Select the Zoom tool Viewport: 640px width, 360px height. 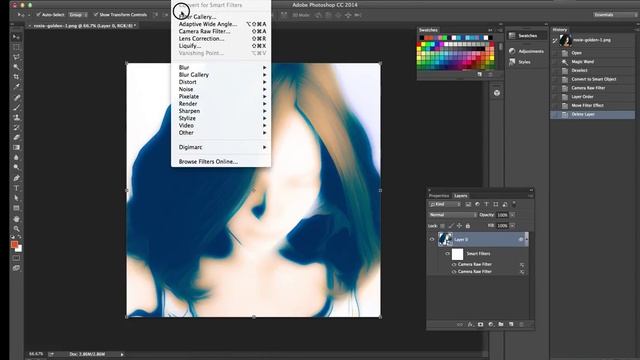pos(16,229)
